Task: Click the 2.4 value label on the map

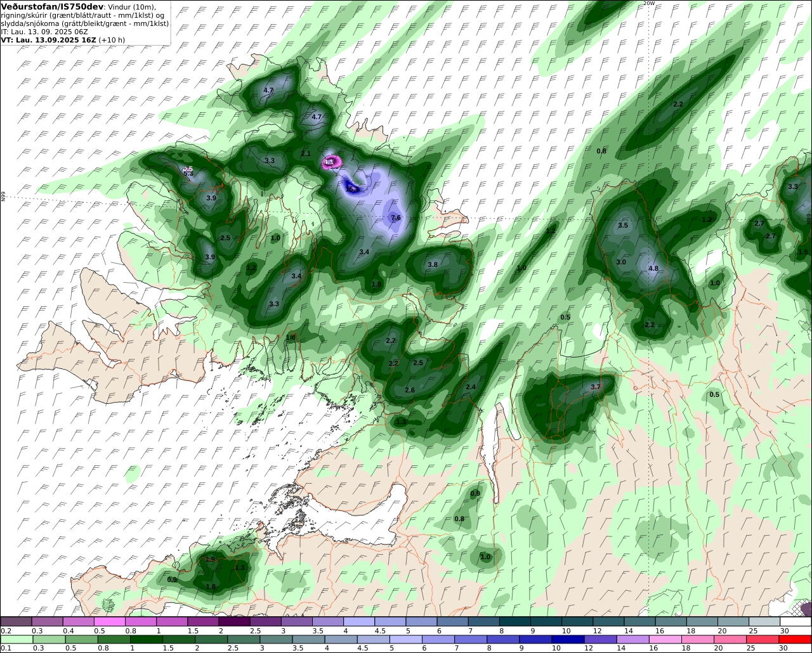Action: [x=471, y=387]
